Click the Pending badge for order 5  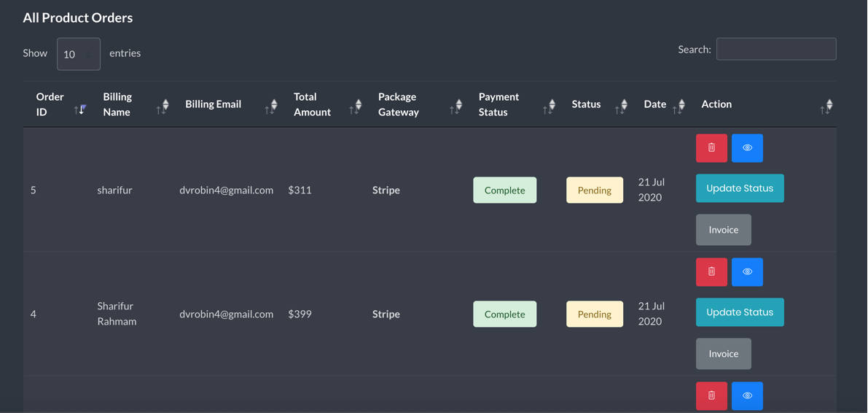point(595,190)
